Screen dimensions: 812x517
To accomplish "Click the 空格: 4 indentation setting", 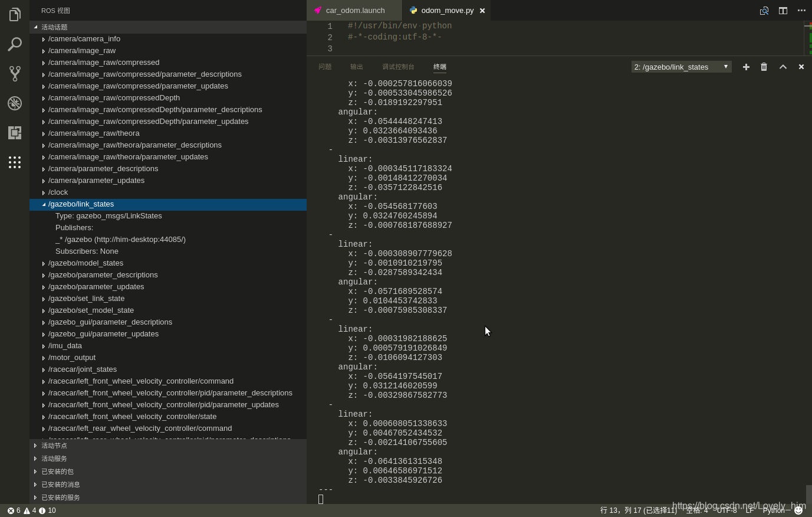I will [x=696, y=511].
